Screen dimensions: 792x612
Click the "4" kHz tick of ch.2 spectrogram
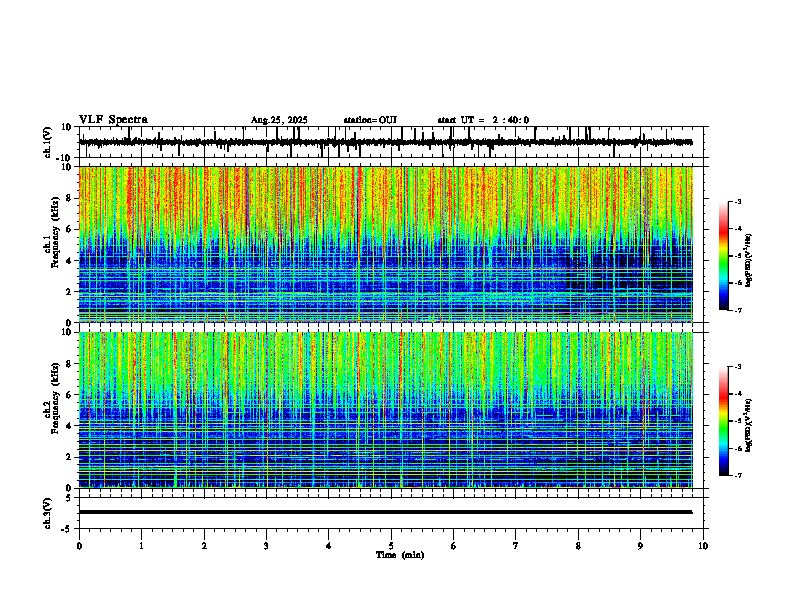tap(70, 426)
